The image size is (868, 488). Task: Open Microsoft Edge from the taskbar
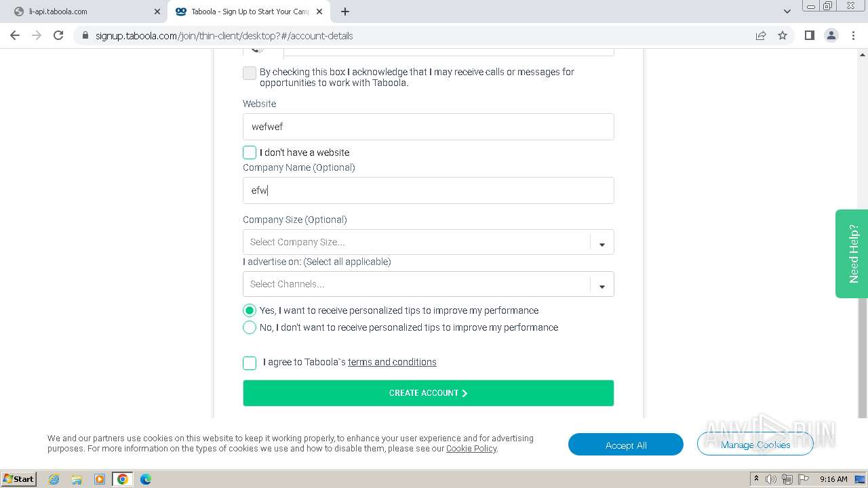point(146,479)
